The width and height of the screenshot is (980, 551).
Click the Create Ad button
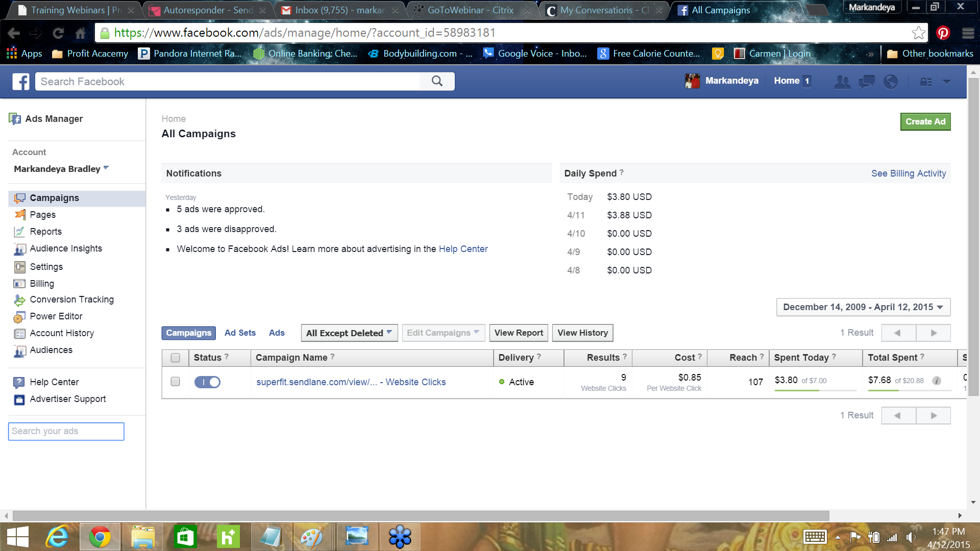(925, 121)
